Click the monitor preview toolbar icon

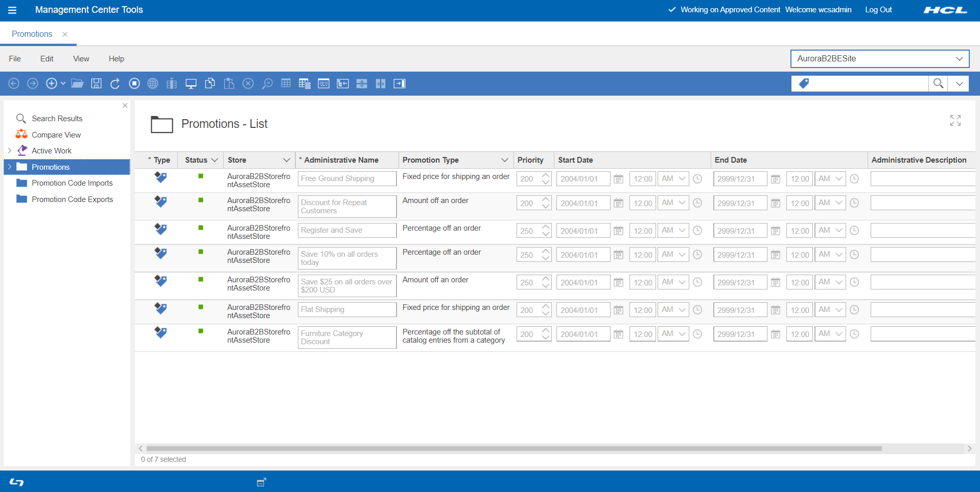(191, 84)
